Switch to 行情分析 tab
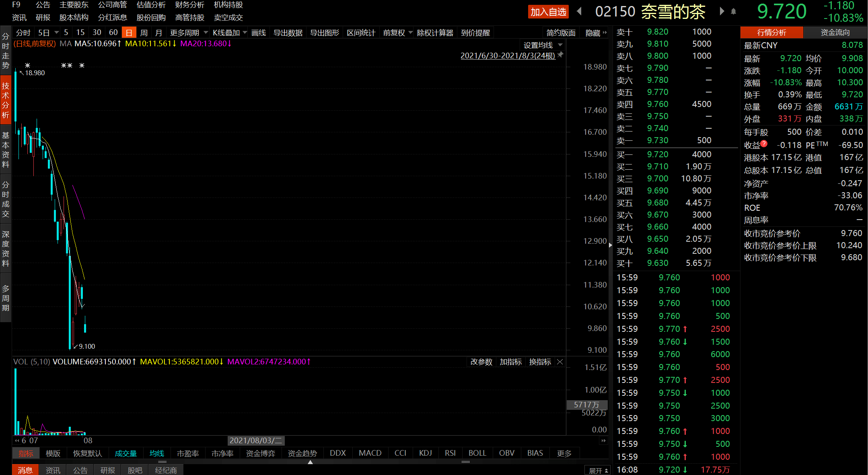868x475 pixels. coord(771,32)
